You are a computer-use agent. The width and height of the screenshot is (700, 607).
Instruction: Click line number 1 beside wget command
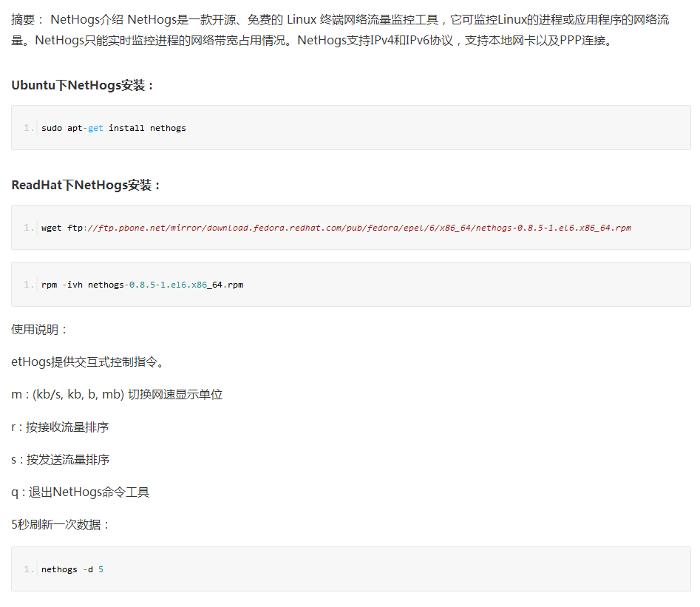click(x=29, y=228)
